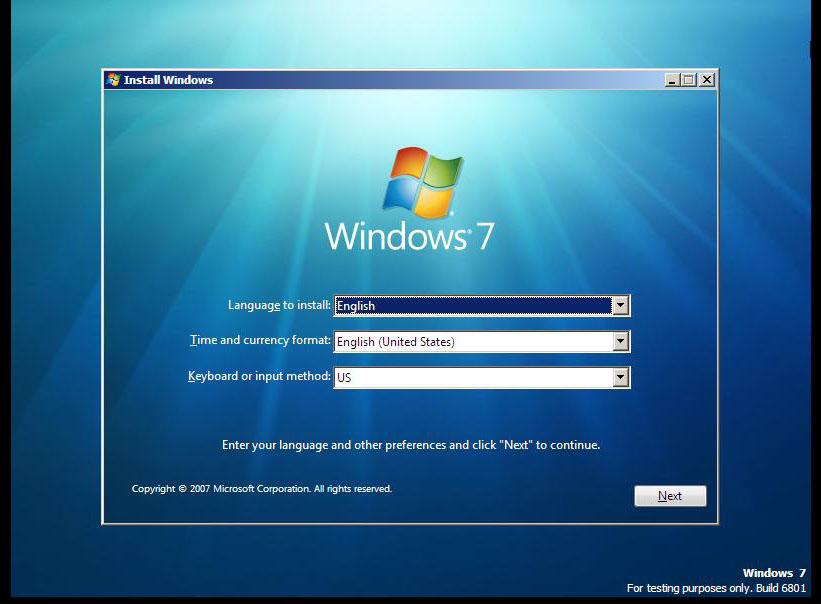Screen dimensions: 821x604
Task: Click the "For testing purposes only. Build 6801" text
Action: pyautogui.click(x=716, y=588)
